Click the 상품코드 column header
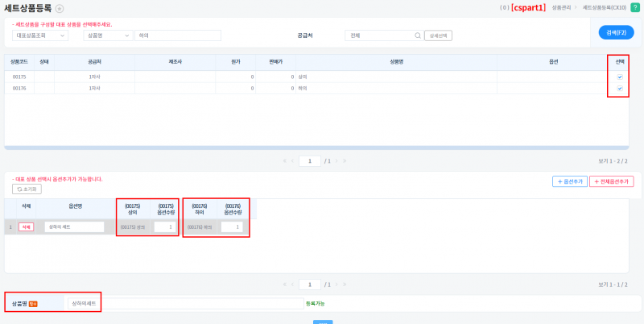 [19, 62]
